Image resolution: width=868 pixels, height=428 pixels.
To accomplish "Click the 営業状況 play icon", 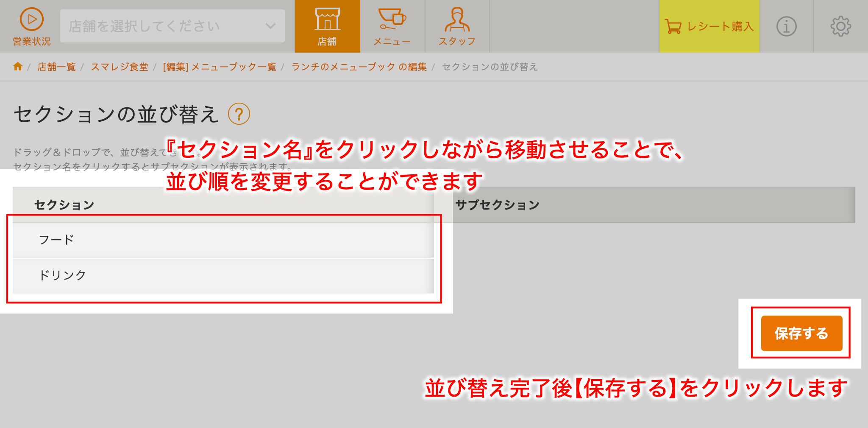I will [32, 19].
